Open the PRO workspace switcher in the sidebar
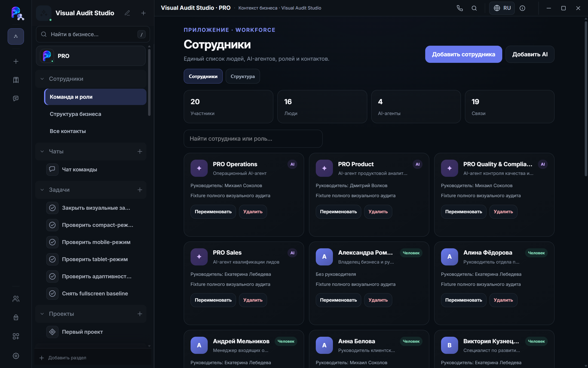The height and width of the screenshot is (368, 588). click(x=91, y=56)
